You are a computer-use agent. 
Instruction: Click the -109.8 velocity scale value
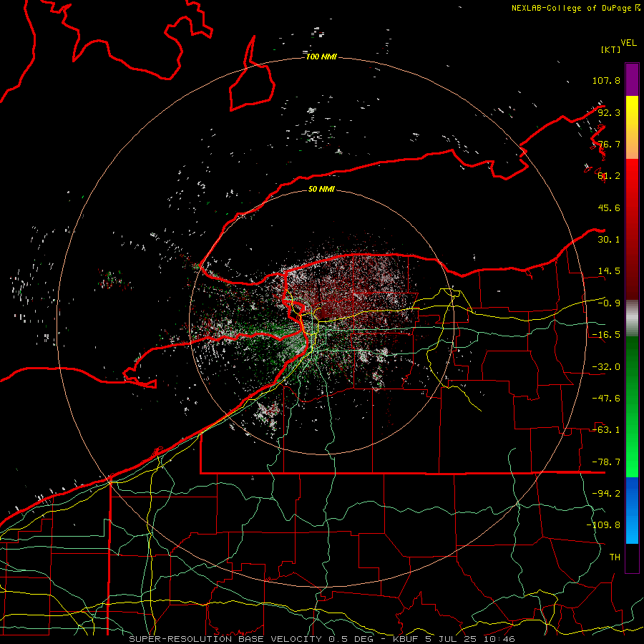tap(603, 525)
